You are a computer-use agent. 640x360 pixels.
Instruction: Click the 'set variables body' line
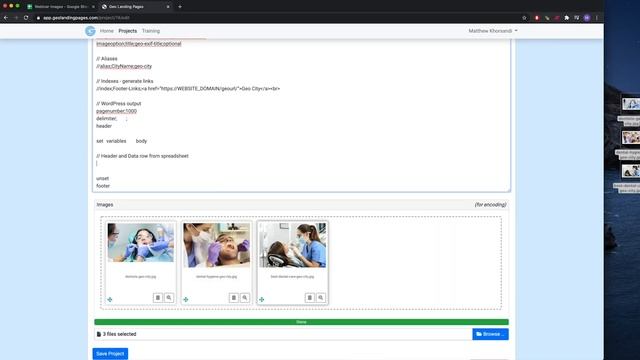tap(121, 141)
